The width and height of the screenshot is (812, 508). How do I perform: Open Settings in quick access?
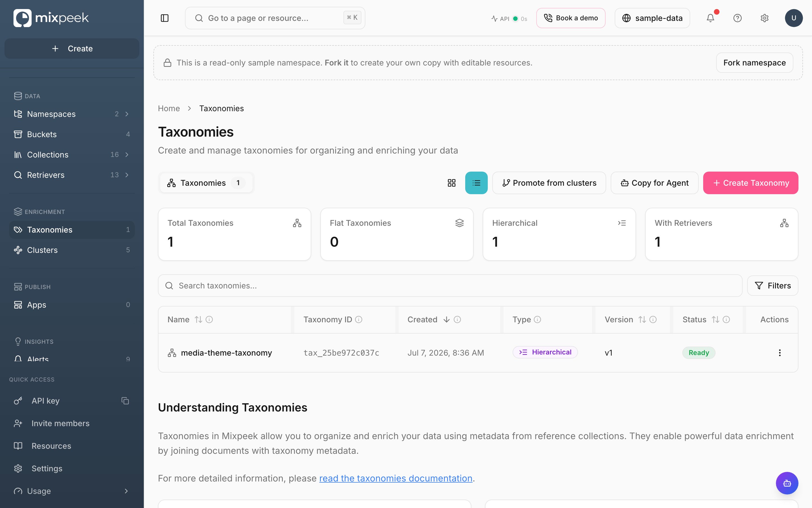72,468
